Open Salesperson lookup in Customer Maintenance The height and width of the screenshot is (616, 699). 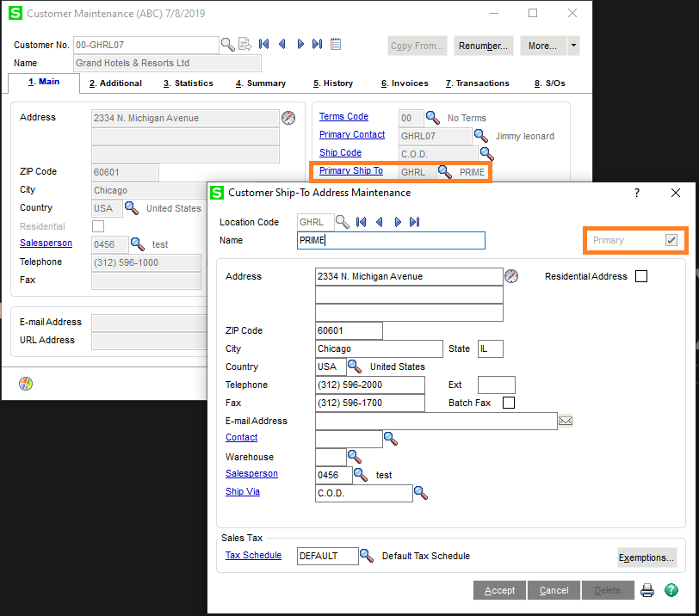coord(138,244)
